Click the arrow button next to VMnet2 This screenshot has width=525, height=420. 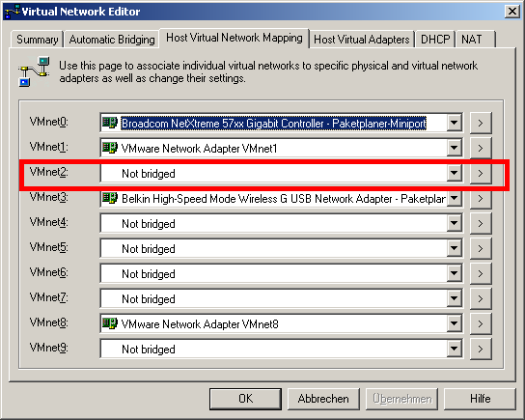click(x=481, y=173)
